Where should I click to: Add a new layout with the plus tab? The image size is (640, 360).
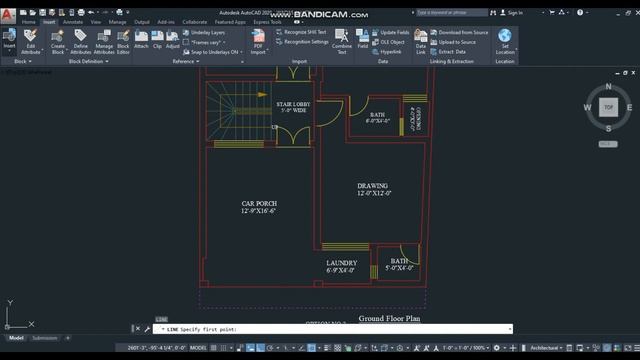tap(68, 338)
